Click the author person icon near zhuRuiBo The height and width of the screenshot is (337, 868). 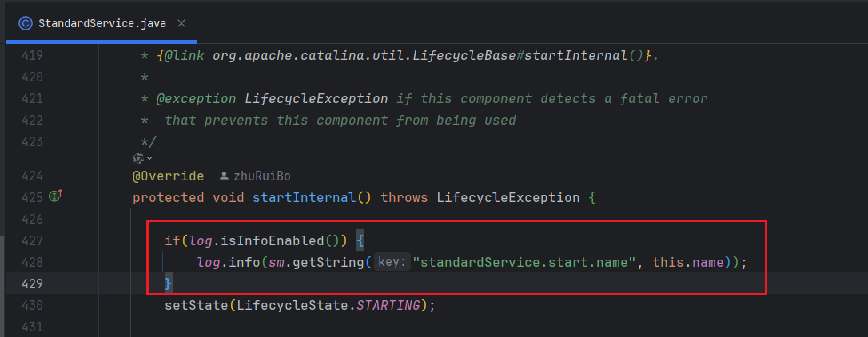point(225,176)
